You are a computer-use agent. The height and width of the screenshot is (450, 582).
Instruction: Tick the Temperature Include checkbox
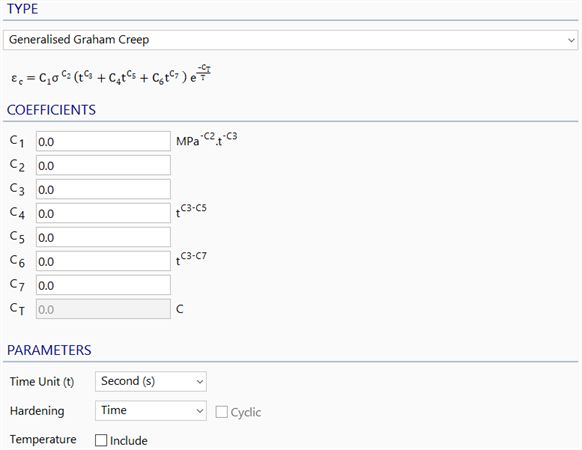coord(101,440)
